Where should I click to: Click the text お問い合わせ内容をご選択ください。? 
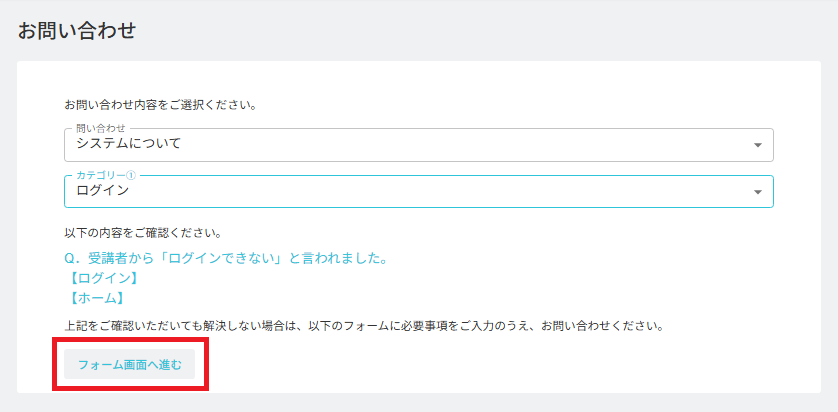coord(160,105)
